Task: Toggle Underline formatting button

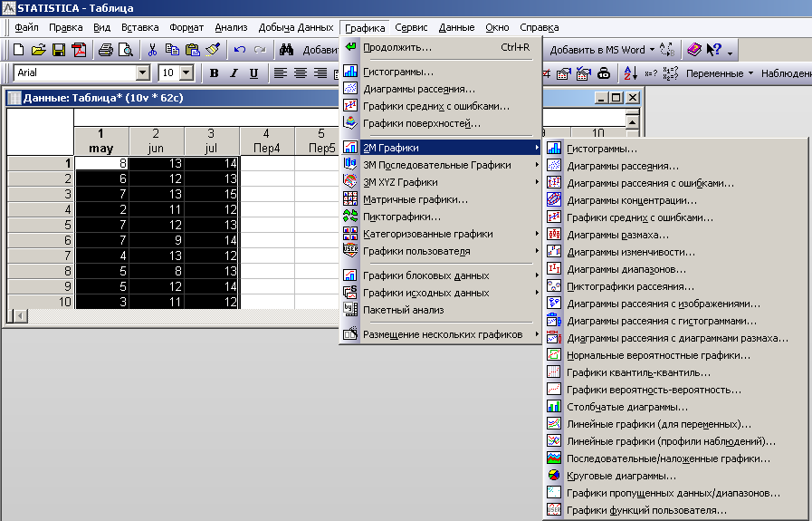Action: point(253,73)
